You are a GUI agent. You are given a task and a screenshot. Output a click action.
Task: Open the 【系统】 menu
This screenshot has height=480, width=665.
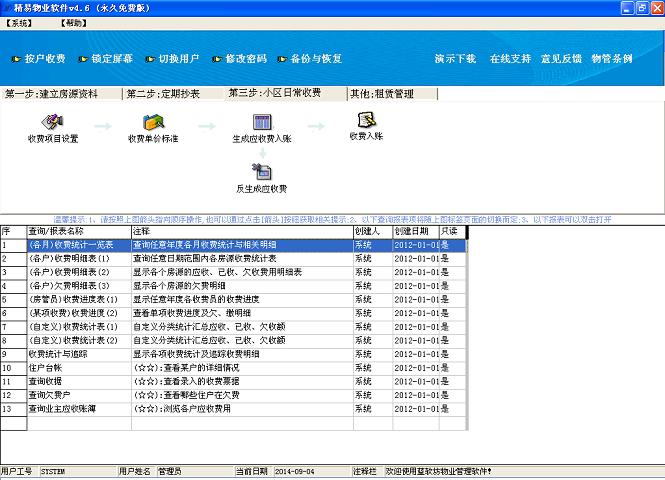coord(19,23)
